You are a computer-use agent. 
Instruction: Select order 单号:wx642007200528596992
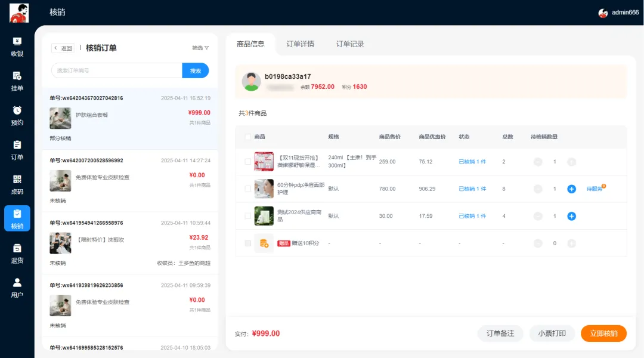(130, 181)
